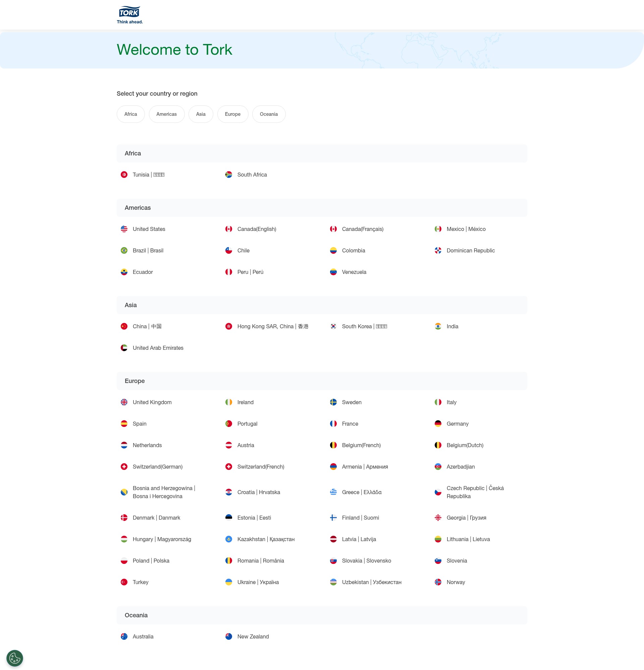Click the Brazil flag icon

pyautogui.click(x=124, y=250)
